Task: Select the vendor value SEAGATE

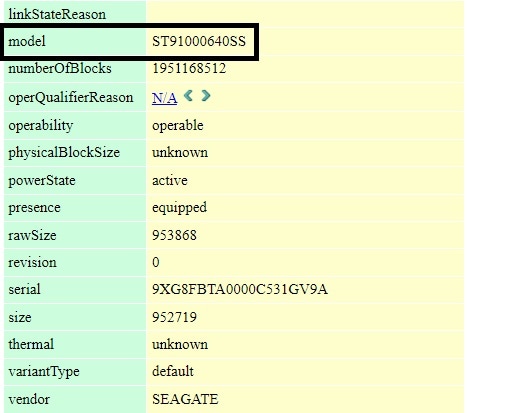Action: (185, 399)
